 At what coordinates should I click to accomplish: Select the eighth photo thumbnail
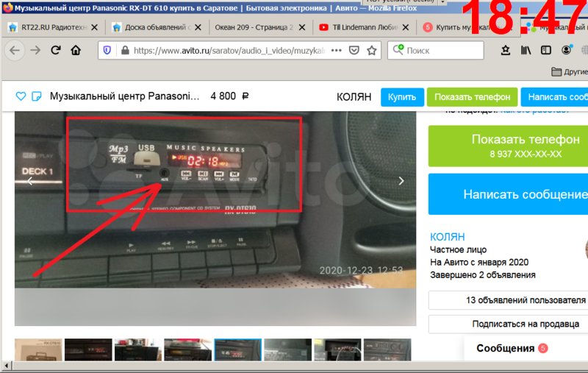point(387,349)
